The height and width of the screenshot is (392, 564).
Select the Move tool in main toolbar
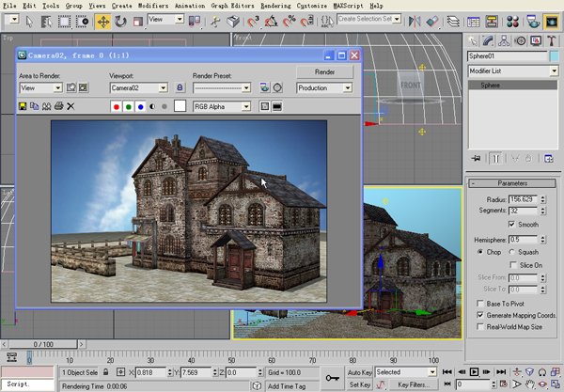click(x=103, y=21)
